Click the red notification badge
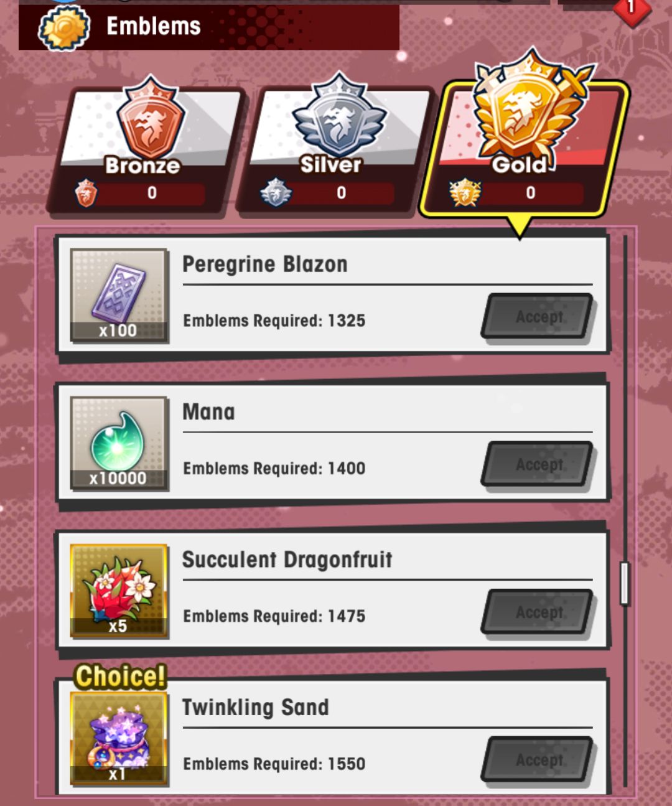This screenshot has height=806, width=672. (x=632, y=9)
